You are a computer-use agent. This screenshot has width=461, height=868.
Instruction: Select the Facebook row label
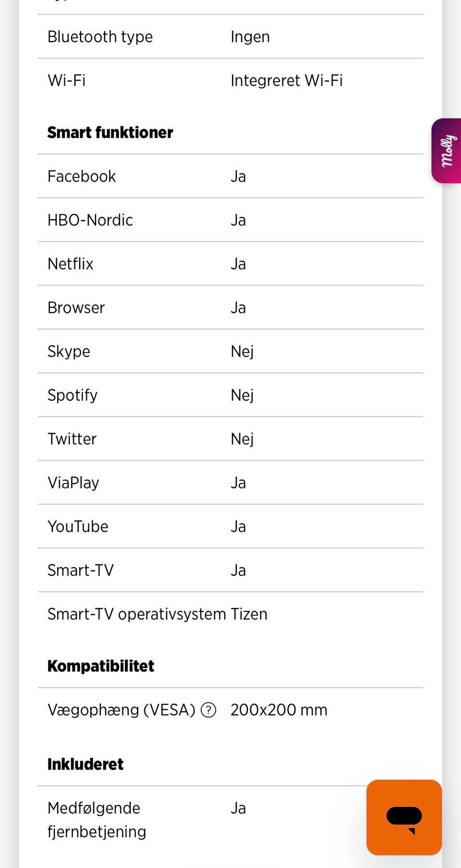click(x=82, y=176)
